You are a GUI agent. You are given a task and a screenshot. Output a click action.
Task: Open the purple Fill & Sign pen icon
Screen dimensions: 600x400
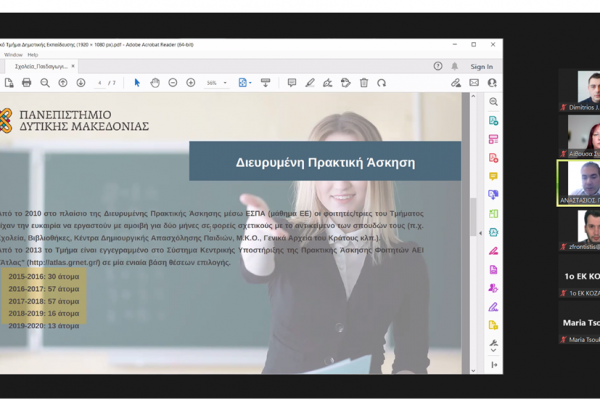pos(494,307)
